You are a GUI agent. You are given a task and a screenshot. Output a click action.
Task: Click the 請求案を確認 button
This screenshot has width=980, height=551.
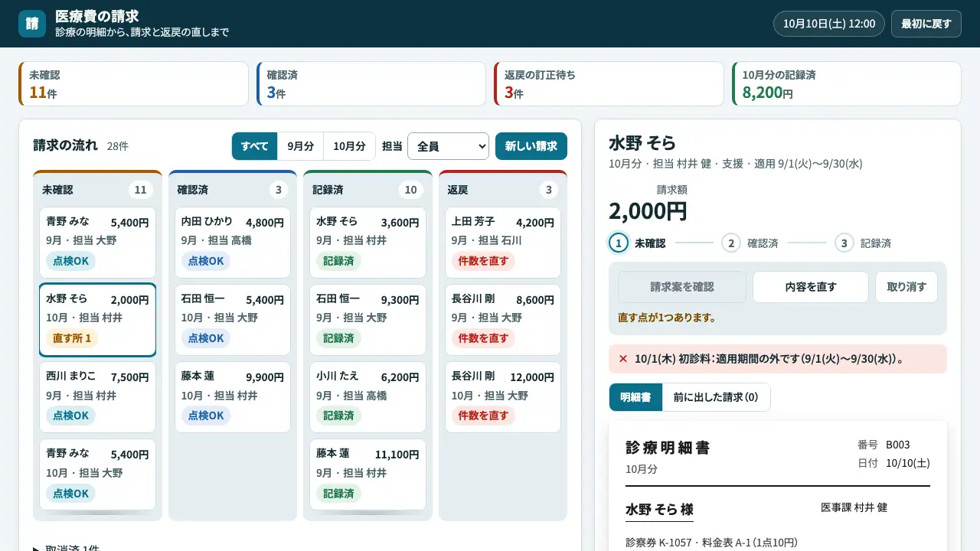click(682, 287)
